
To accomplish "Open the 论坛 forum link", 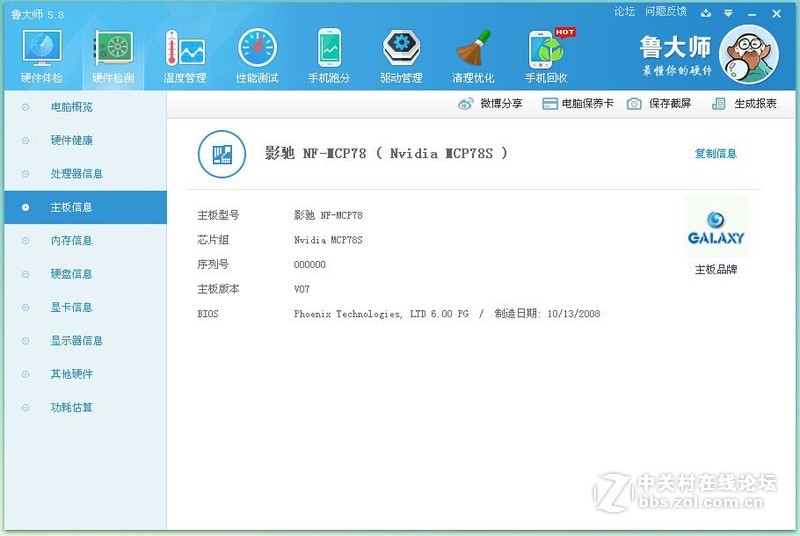I will [624, 11].
